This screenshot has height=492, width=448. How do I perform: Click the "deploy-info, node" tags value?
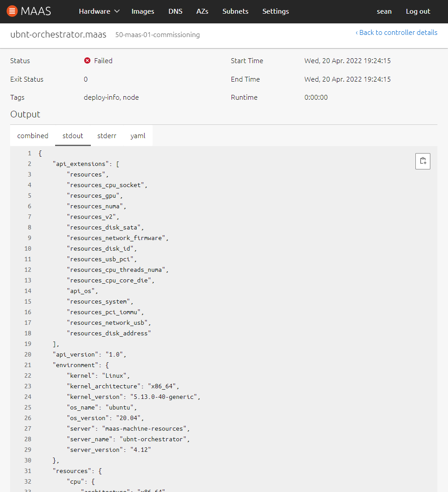(111, 98)
